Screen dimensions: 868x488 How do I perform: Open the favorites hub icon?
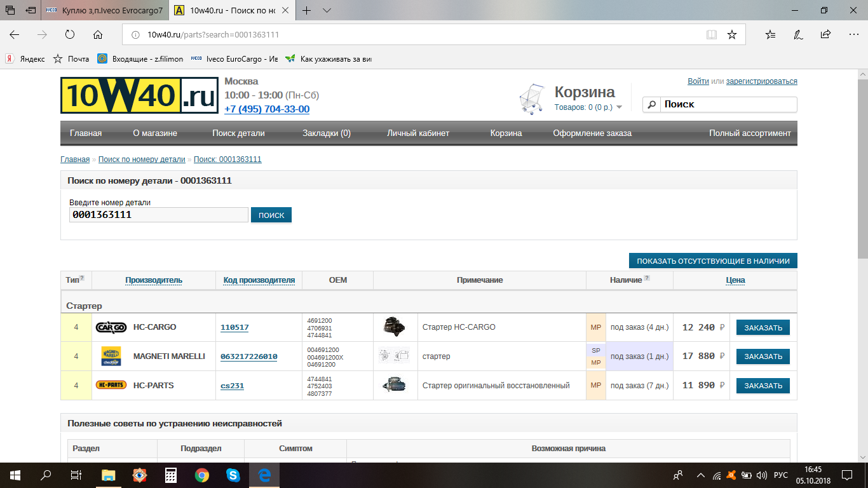pyautogui.click(x=770, y=34)
